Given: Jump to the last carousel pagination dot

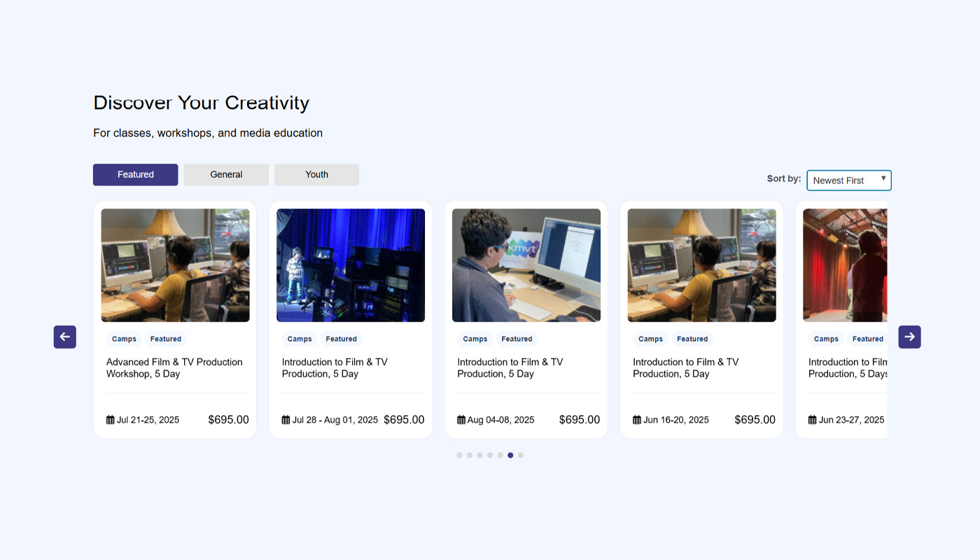Looking at the screenshot, I should [x=521, y=455].
